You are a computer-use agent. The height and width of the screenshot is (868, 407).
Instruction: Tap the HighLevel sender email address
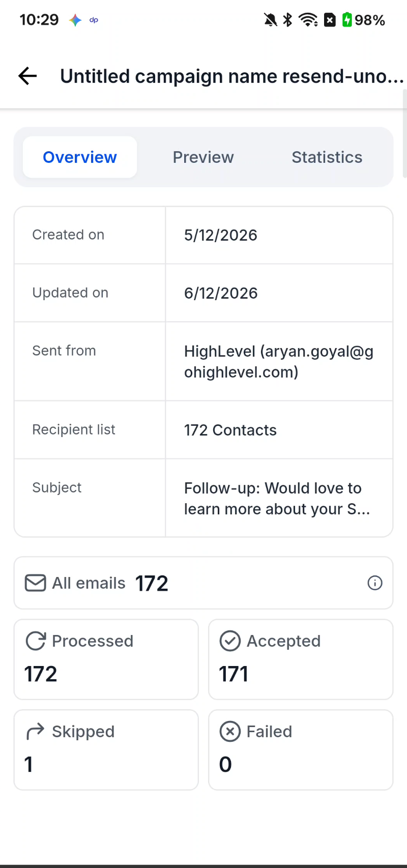point(279,362)
